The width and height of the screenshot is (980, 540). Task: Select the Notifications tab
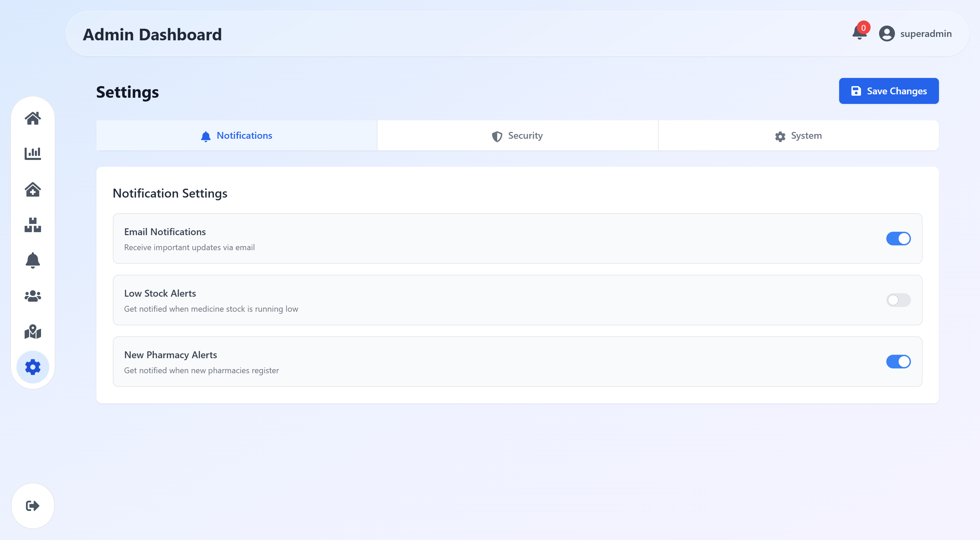(236, 136)
